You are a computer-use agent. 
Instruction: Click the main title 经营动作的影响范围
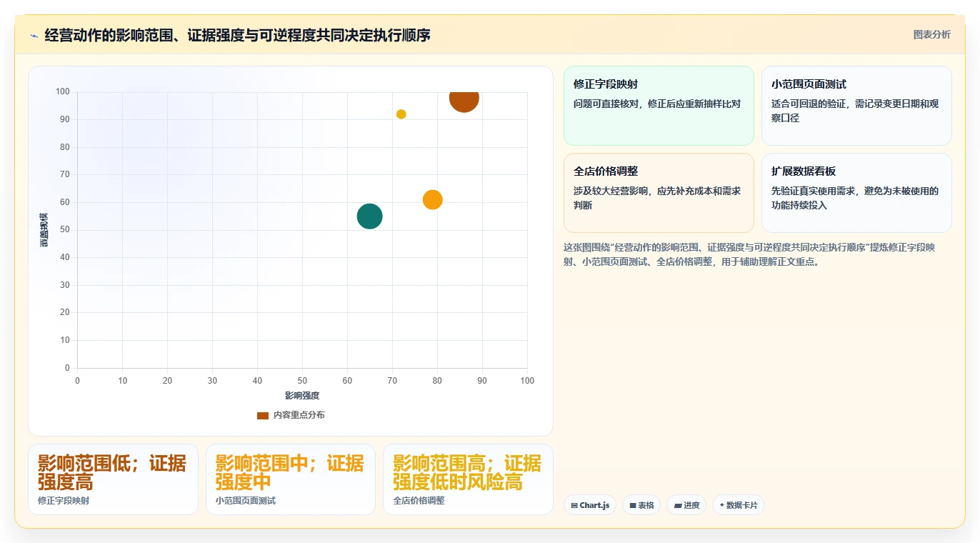point(237,35)
